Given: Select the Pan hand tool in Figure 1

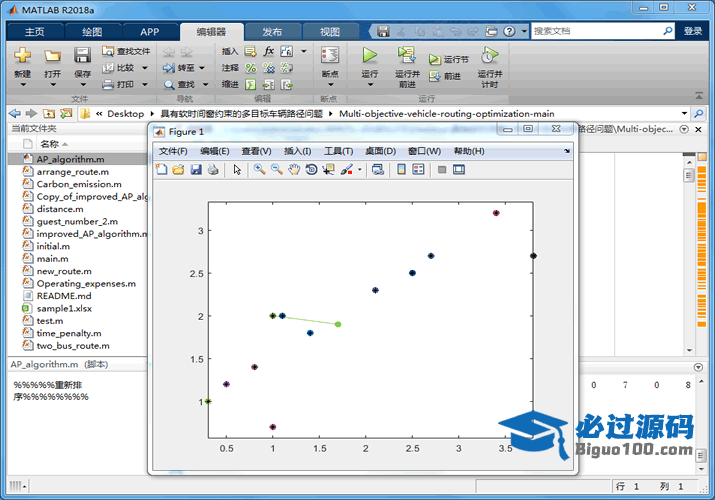Looking at the screenshot, I should 294,170.
